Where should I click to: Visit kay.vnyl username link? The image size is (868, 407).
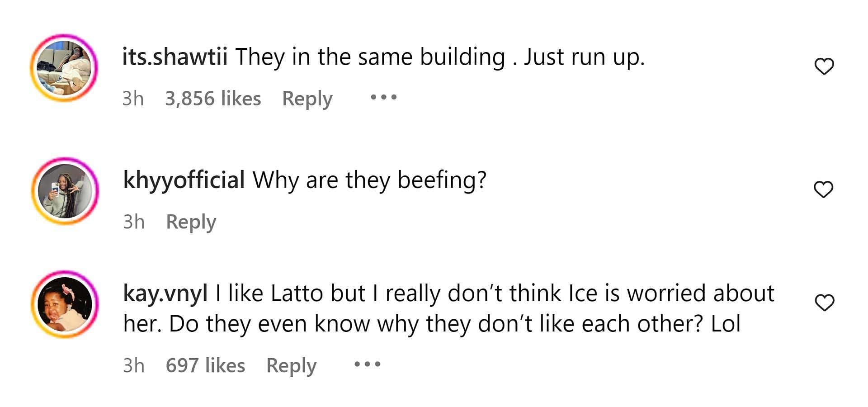[x=165, y=293]
